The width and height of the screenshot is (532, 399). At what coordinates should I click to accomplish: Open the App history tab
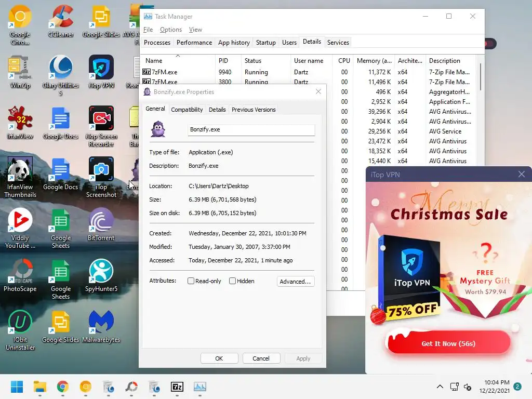pos(234,43)
